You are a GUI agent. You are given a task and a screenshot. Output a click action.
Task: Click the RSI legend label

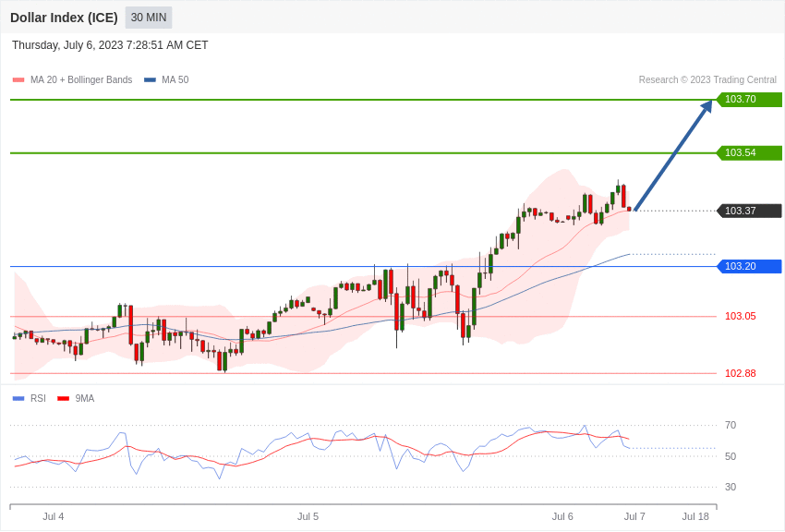[38, 398]
